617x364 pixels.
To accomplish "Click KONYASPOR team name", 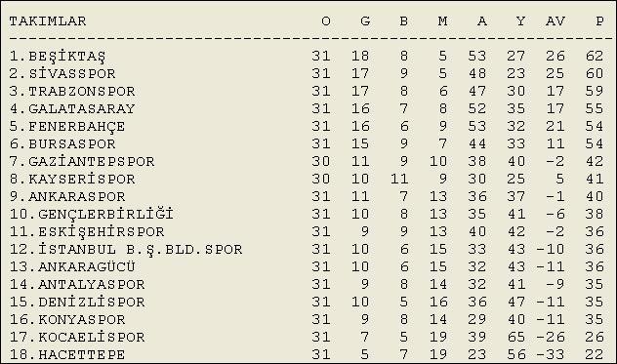I will [x=82, y=319].
